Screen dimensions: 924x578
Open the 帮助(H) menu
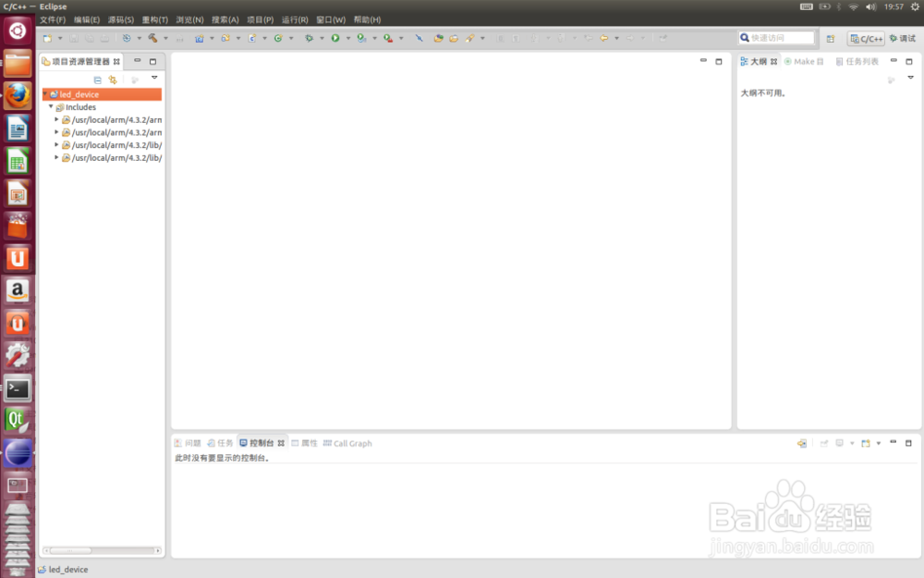367,19
